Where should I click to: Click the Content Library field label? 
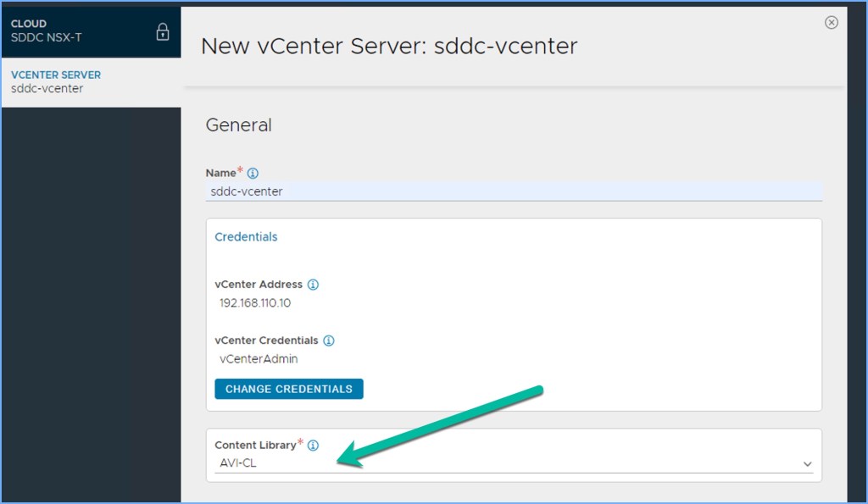point(255,445)
